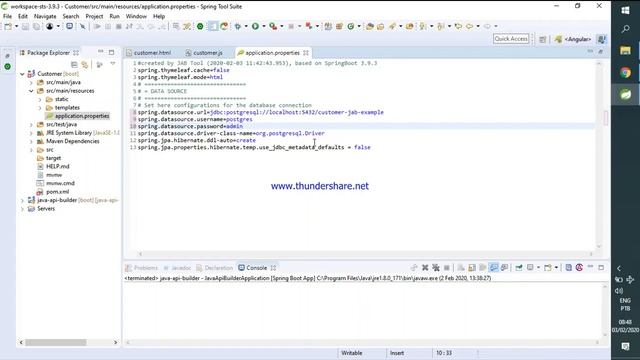Viewport: 640px width, 360px height.
Task: Expand the src/test/java folder
Action: (x=31, y=124)
